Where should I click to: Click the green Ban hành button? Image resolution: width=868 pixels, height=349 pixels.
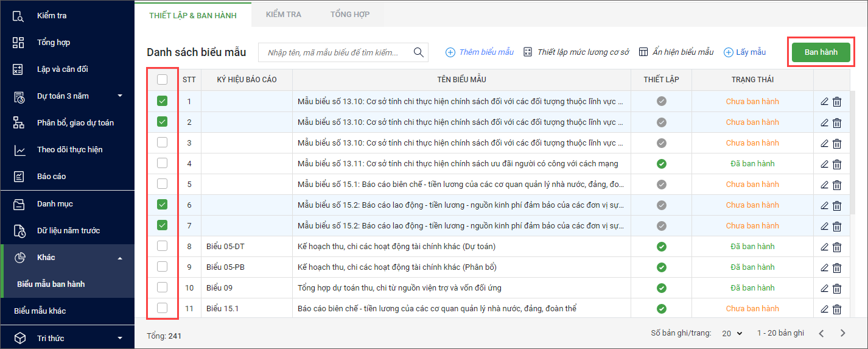click(821, 52)
